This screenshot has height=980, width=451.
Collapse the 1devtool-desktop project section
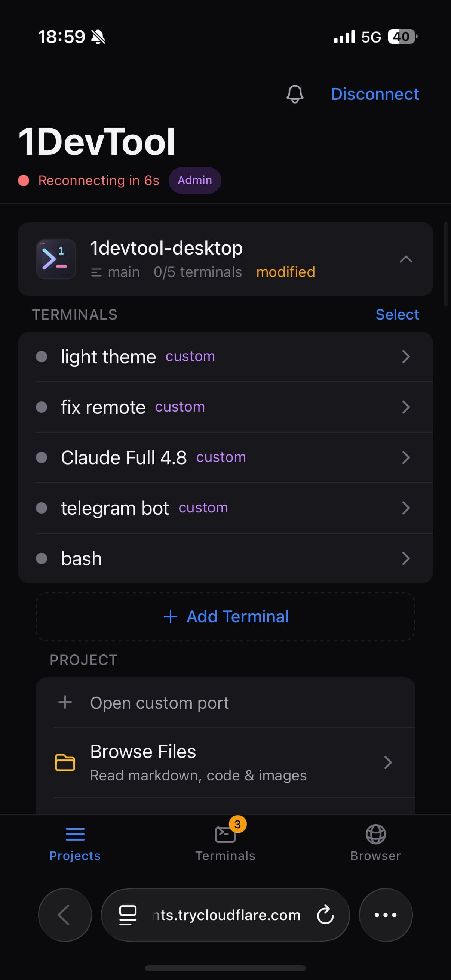coord(406,259)
